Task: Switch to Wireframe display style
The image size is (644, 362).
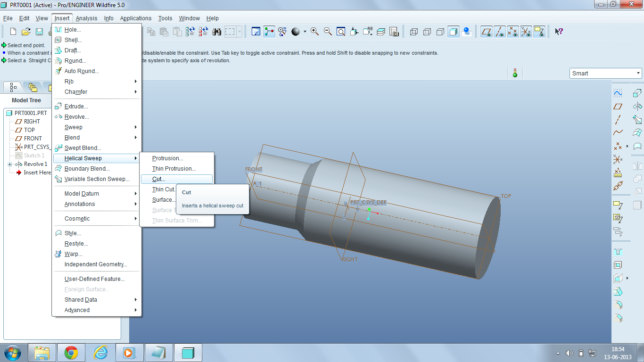Action: pyautogui.click(x=414, y=32)
